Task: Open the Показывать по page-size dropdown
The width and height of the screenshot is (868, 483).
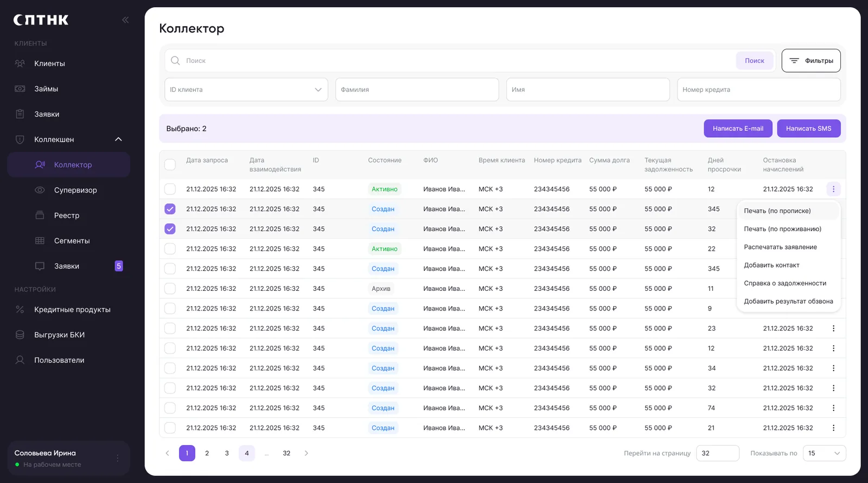Action: (824, 453)
